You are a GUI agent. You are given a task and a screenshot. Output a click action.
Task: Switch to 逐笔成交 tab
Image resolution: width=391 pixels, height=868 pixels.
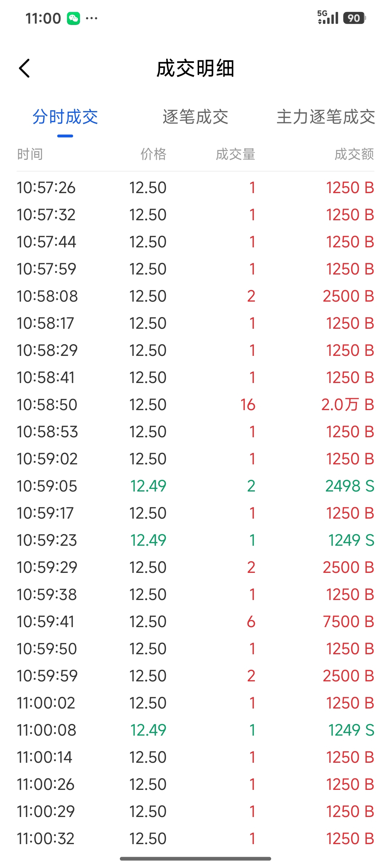click(195, 117)
